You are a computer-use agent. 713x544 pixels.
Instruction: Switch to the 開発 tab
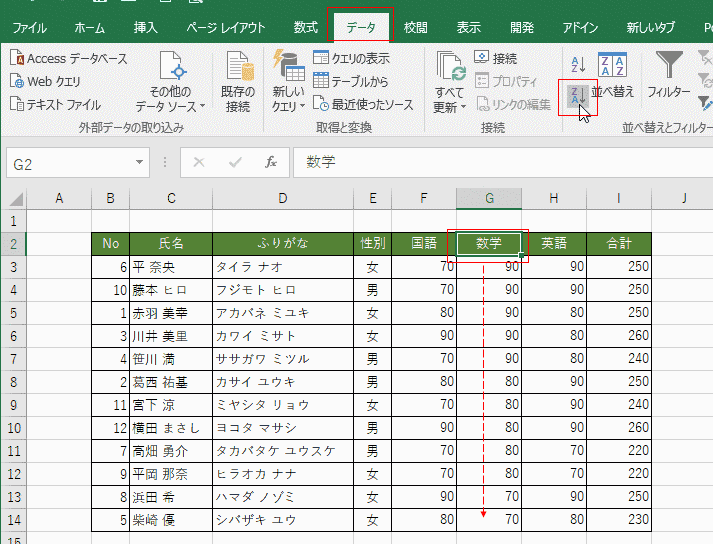[x=522, y=28]
